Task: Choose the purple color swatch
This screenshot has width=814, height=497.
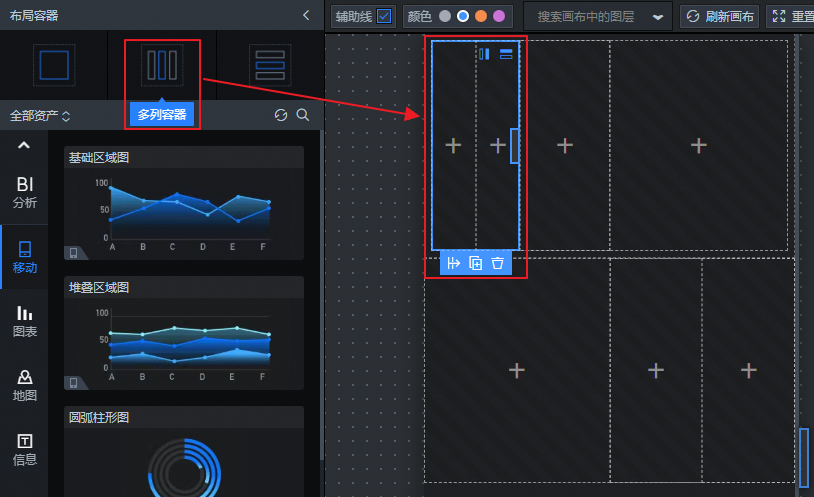Action: coord(499,16)
